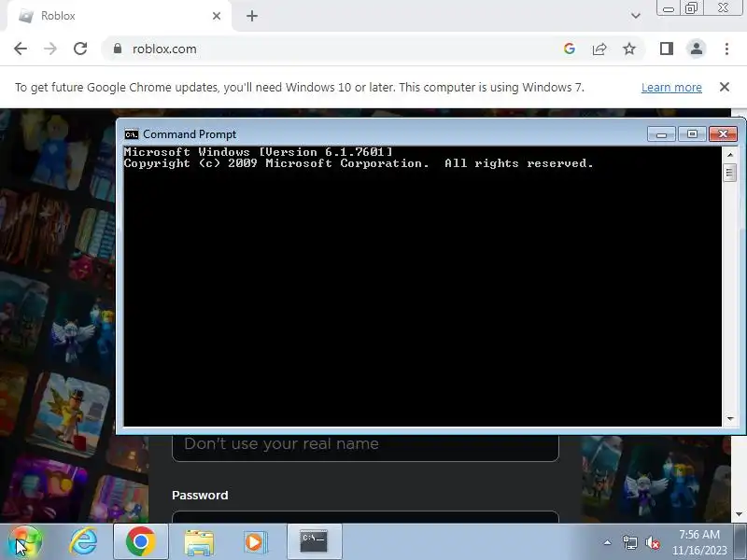Viewport: 747px width, 560px height.
Task: Go forward in Chrome browser
Action: tap(50, 49)
